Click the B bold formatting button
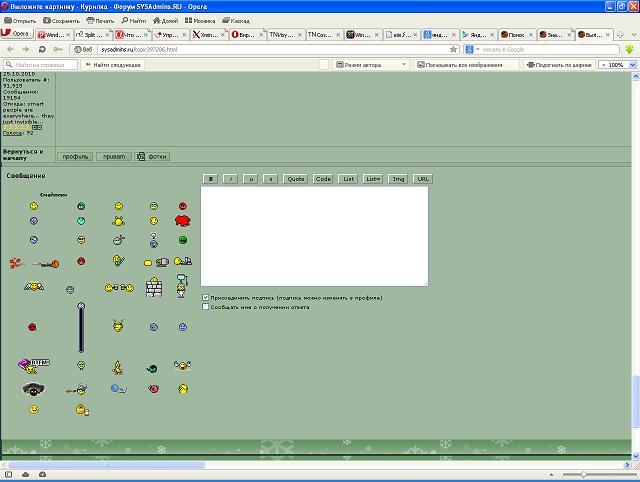 (x=211, y=179)
